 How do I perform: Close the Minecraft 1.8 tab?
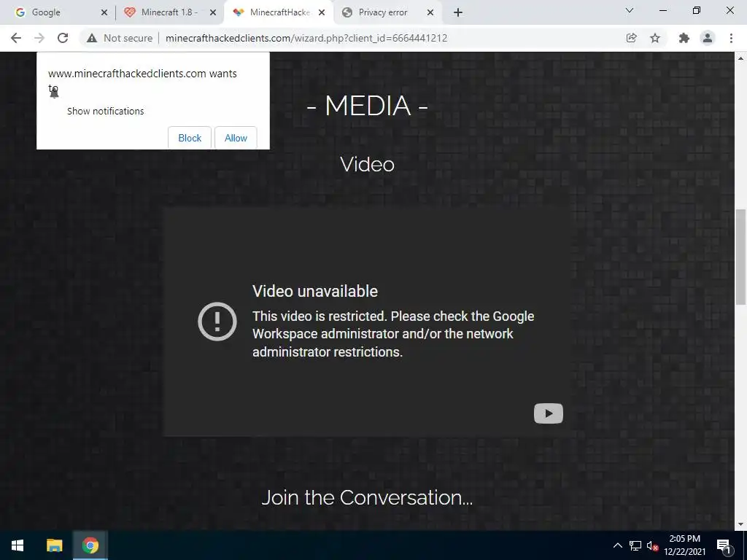[213, 12]
